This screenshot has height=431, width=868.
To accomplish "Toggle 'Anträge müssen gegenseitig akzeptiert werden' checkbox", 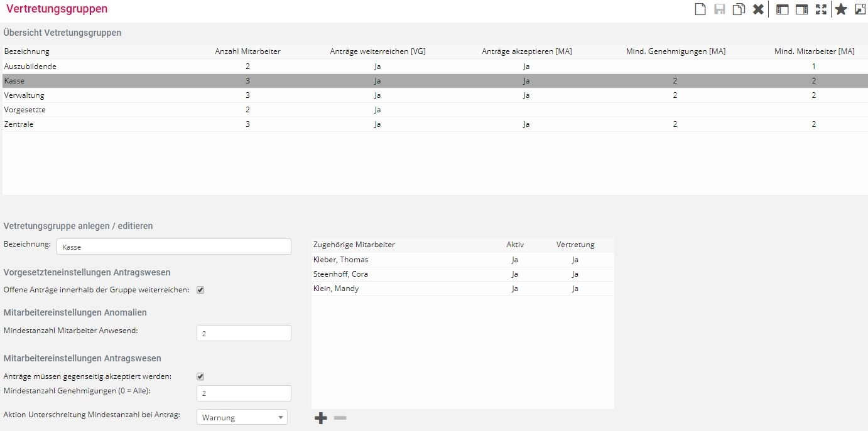I will tap(200, 376).
